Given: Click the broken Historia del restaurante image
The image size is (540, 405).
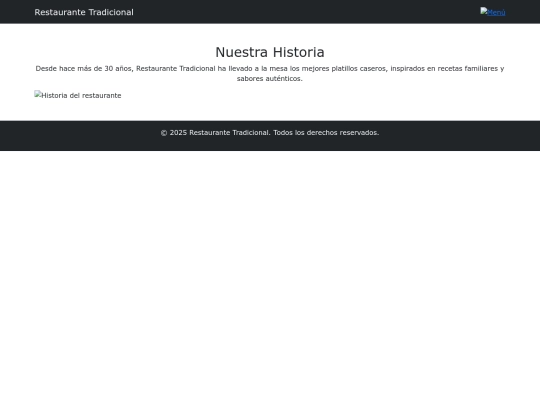Looking at the screenshot, I should (x=78, y=95).
